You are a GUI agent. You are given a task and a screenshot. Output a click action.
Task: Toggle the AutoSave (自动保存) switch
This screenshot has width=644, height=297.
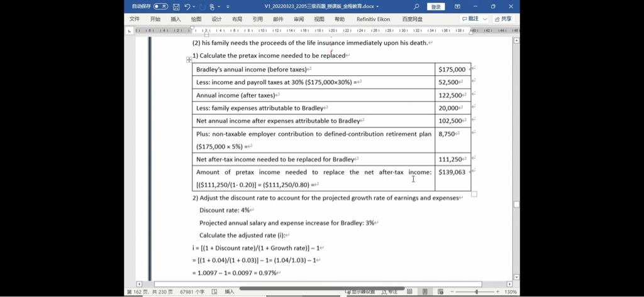160,6
